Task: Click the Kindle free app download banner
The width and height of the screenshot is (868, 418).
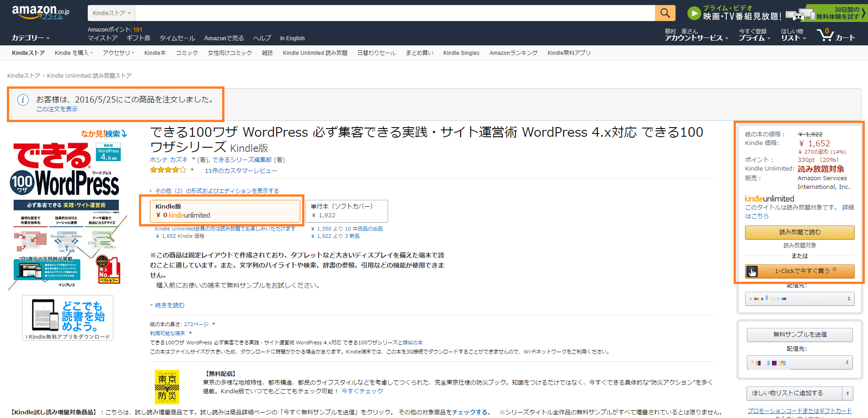Action: (x=68, y=318)
